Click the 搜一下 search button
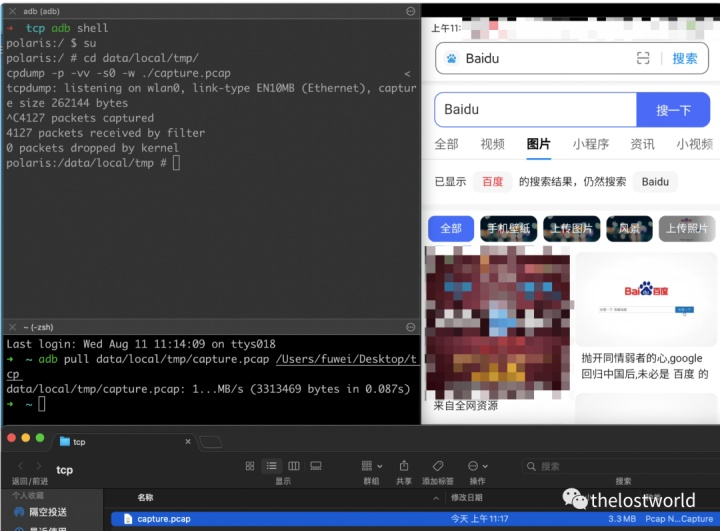Viewport: 720px width, 531px height. coord(673,110)
